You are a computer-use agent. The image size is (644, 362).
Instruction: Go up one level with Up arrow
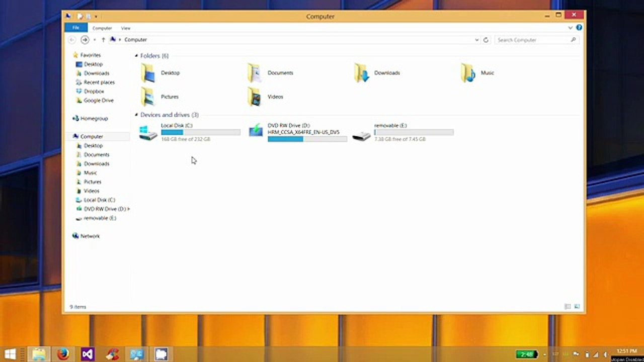point(103,40)
